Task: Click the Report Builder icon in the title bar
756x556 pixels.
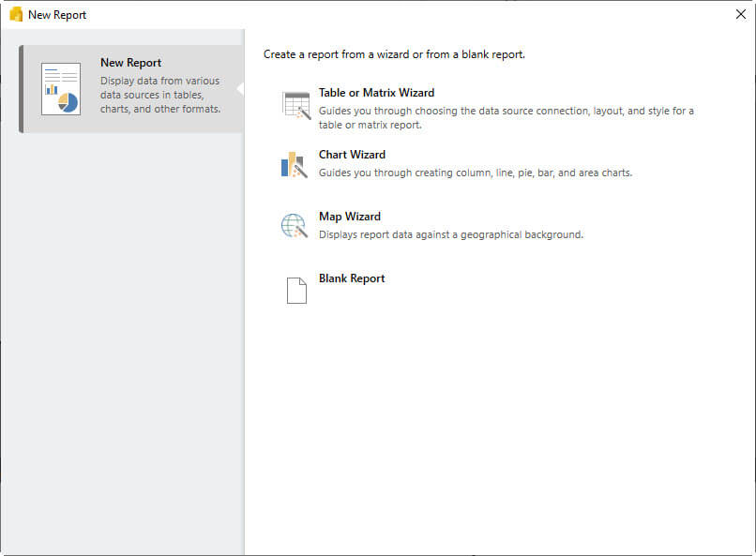Action: (x=15, y=14)
